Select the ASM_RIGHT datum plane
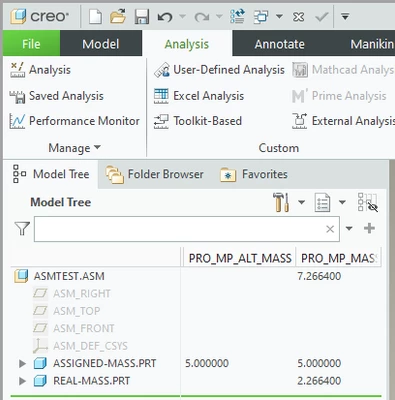 click(82, 294)
